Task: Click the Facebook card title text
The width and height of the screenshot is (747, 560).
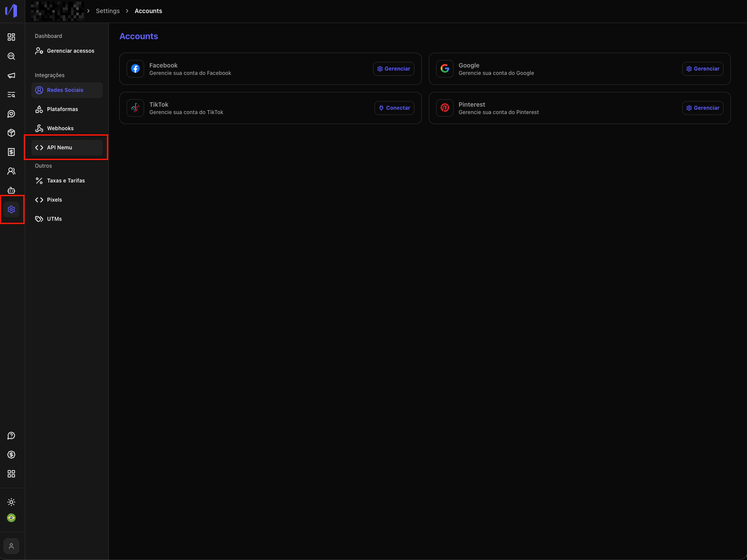Action: tap(163, 65)
